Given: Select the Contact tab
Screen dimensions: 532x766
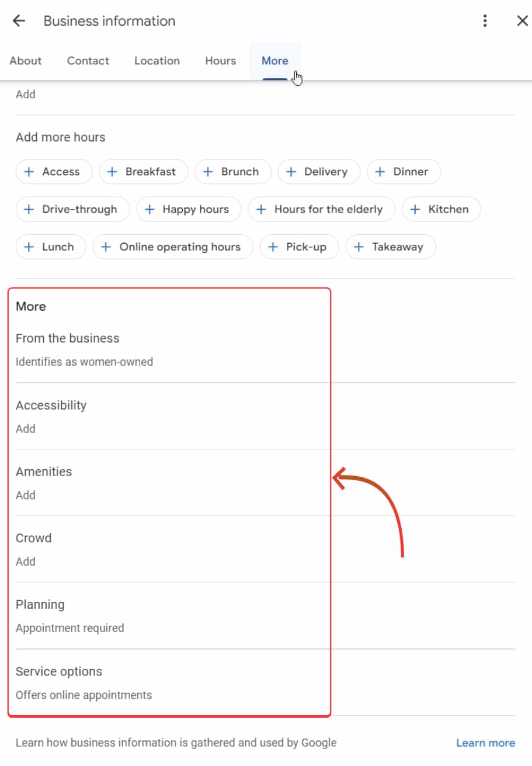Looking at the screenshot, I should (88, 60).
